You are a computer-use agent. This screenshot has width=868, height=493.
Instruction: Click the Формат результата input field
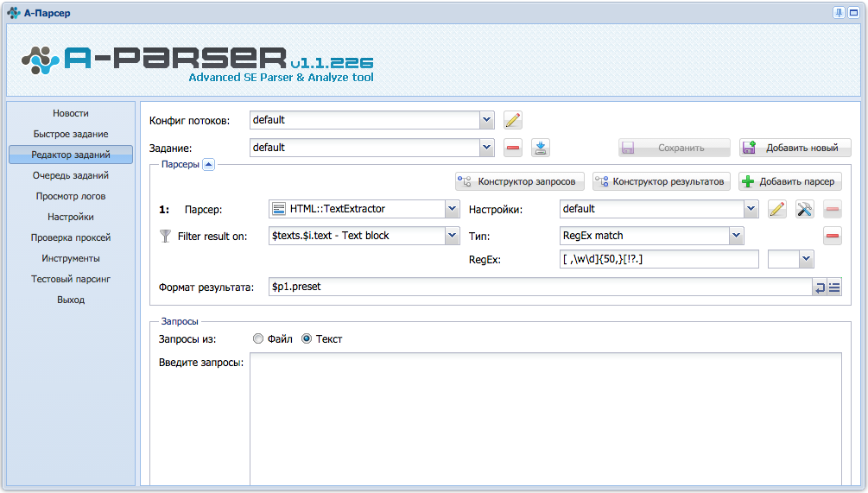[x=541, y=288]
